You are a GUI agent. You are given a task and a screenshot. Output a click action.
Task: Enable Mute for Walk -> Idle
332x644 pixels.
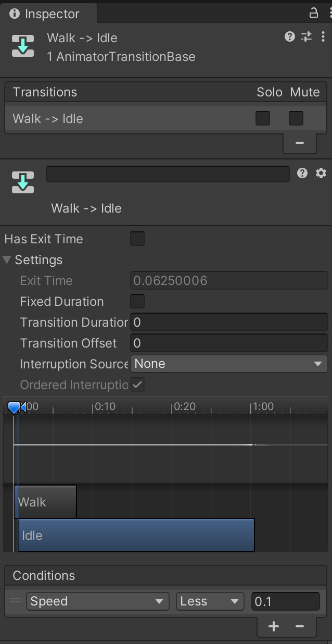tap(296, 119)
